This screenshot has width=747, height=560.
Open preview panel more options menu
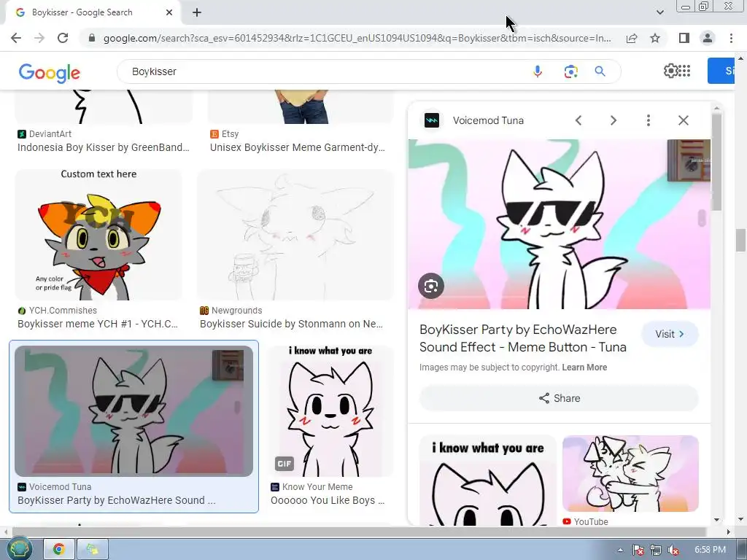pos(649,120)
